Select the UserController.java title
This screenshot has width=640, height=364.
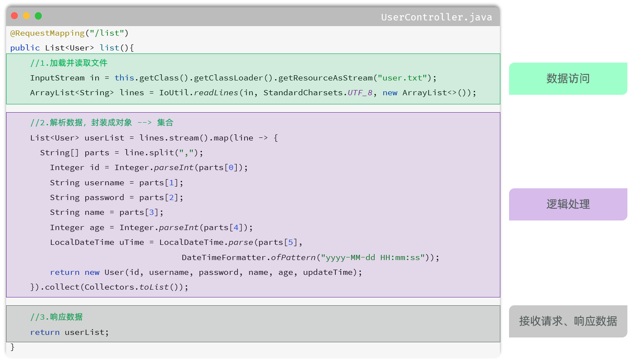[436, 17]
